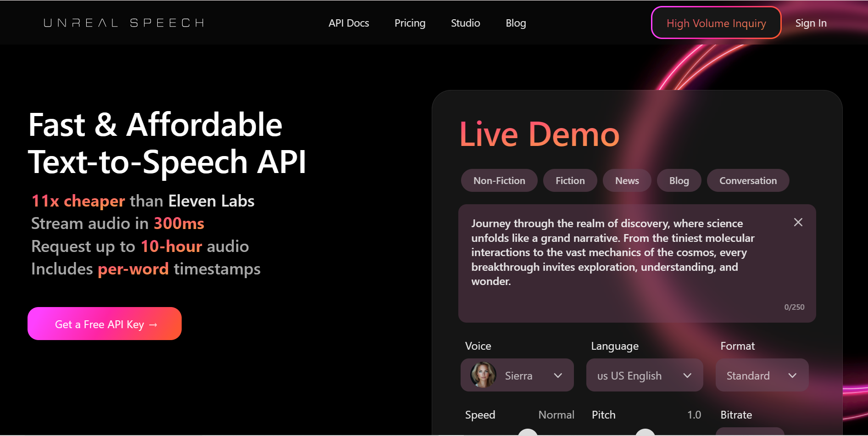868x436 pixels.
Task: Click the Sierra voice avatar photo
Action: [x=483, y=375]
